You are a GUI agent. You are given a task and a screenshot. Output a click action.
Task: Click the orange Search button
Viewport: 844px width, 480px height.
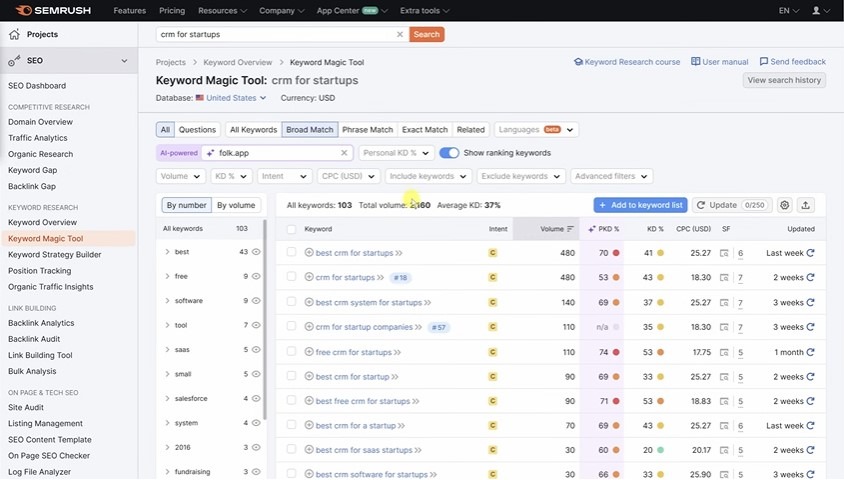pos(427,34)
